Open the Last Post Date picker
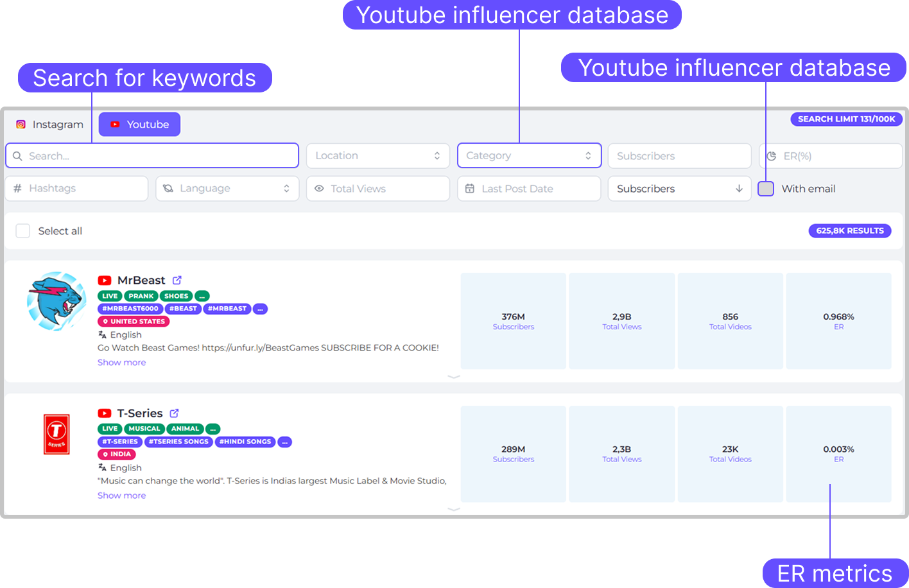The width and height of the screenshot is (909, 588). pos(529,189)
